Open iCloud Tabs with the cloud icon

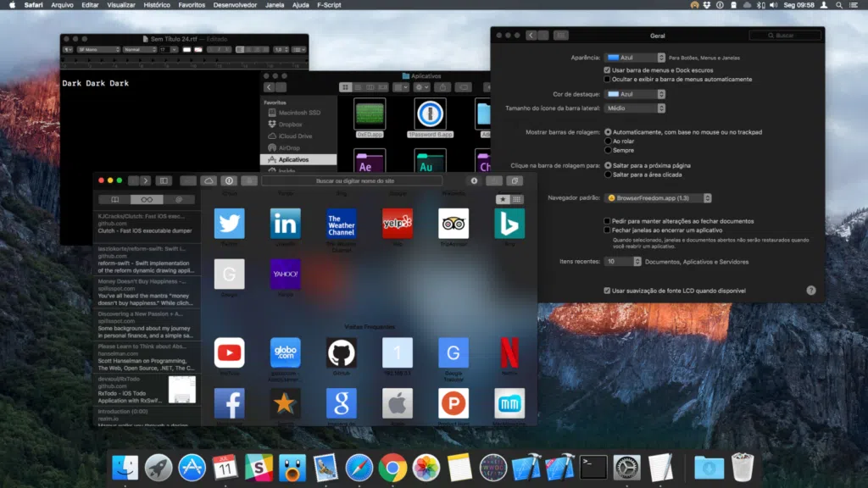(x=209, y=179)
